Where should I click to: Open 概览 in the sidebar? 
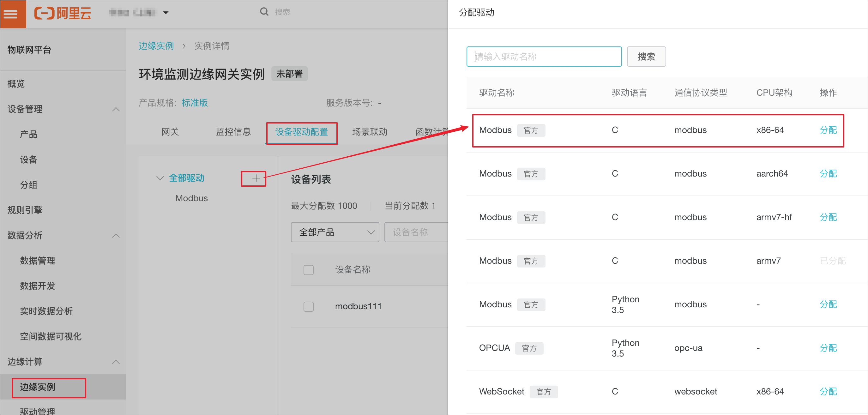16,84
